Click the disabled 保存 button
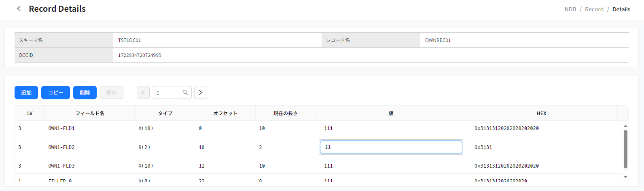The height and width of the screenshot is (191, 644). [112, 92]
